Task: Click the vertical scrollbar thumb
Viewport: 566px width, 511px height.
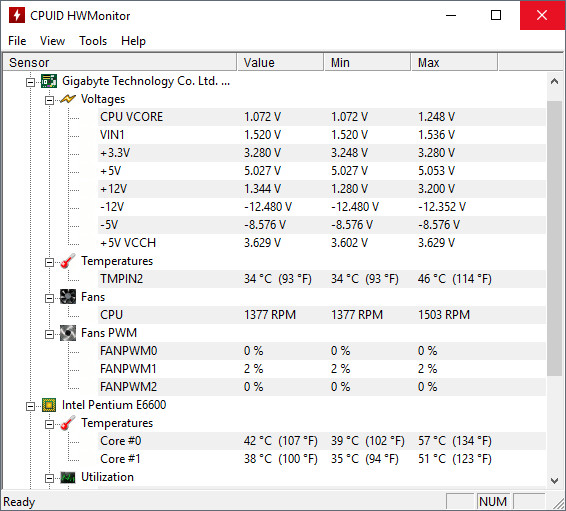Action: tap(554, 239)
